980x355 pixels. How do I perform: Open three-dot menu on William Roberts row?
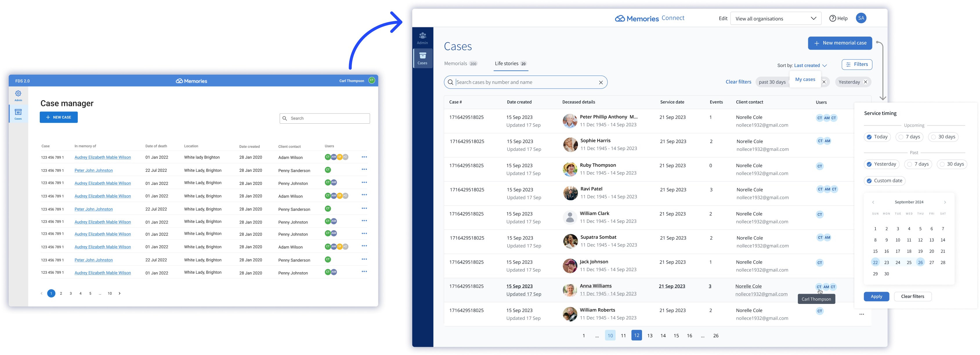coord(862,314)
